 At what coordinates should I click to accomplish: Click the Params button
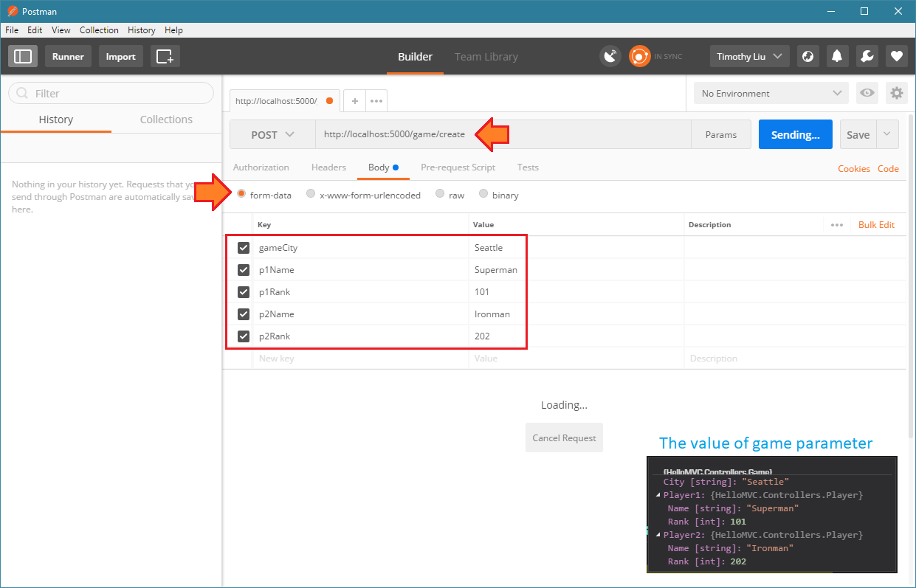[x=721, y=134]
